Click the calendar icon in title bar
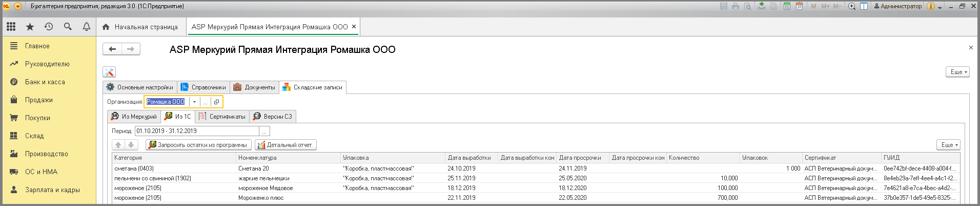980x206 pixels. 799,6
